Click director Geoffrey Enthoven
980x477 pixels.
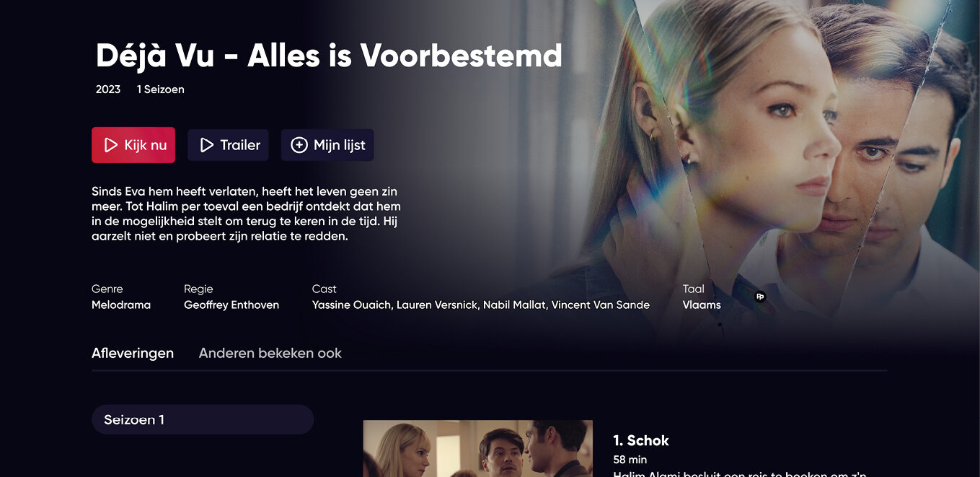pyautogui.click(x=231, y=305)
